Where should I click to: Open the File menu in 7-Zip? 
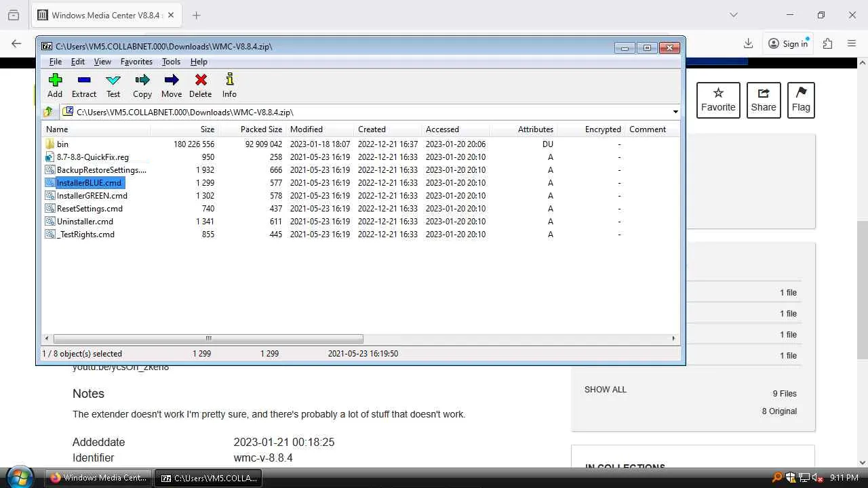[x=56, y=62]
